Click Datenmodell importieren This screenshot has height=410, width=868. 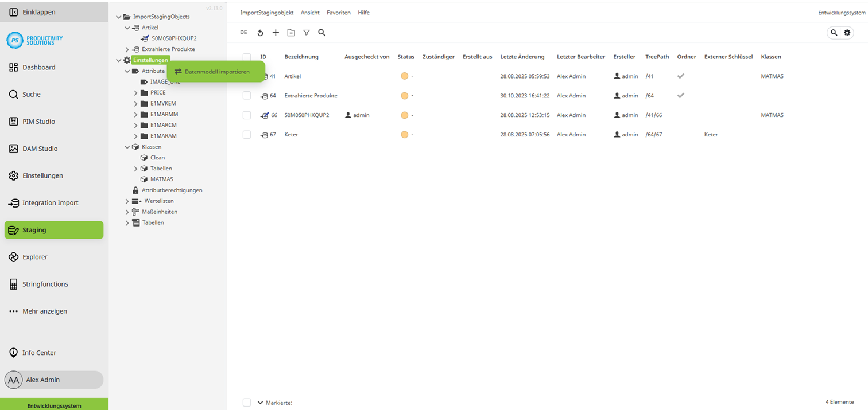(216, 71)
